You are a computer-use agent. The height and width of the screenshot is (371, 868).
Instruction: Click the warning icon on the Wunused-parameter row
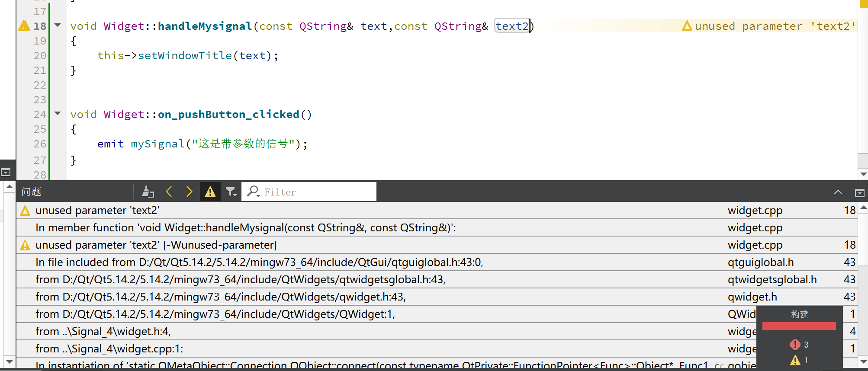point(25,246)
